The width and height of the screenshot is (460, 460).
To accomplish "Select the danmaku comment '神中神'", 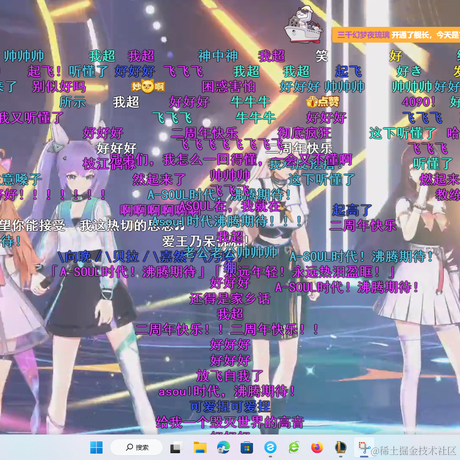I will point(218,56).
